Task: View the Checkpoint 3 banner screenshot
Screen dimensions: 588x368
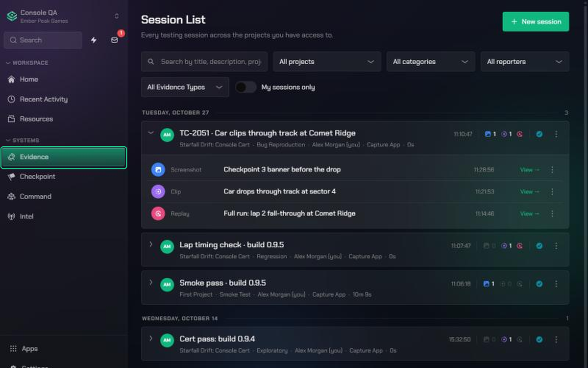Action: pyautogui.click(x=530, y=170)
